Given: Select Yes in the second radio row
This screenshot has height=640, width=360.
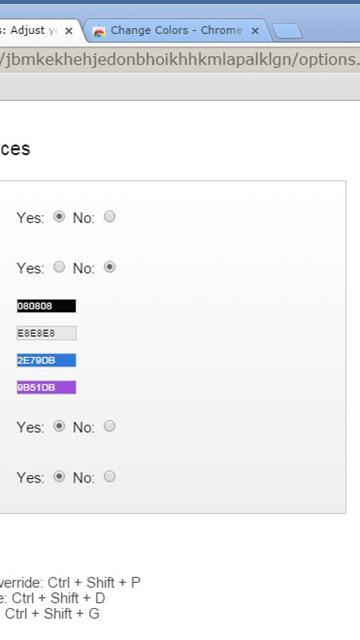Looking at the screenshot, I should [59, 267].
